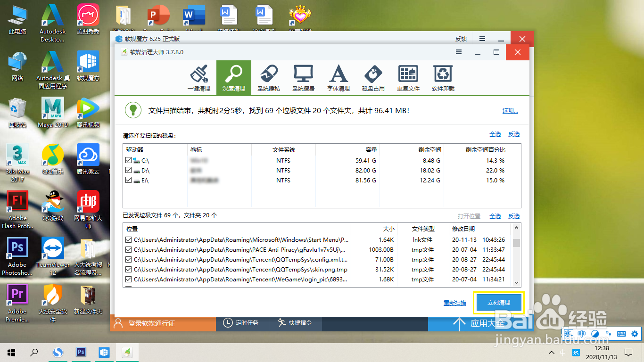This screenshot has width=644, height=362.
Task: Select the 美图秀秀 desktop shortcut
Action: (x=88, y=20)
